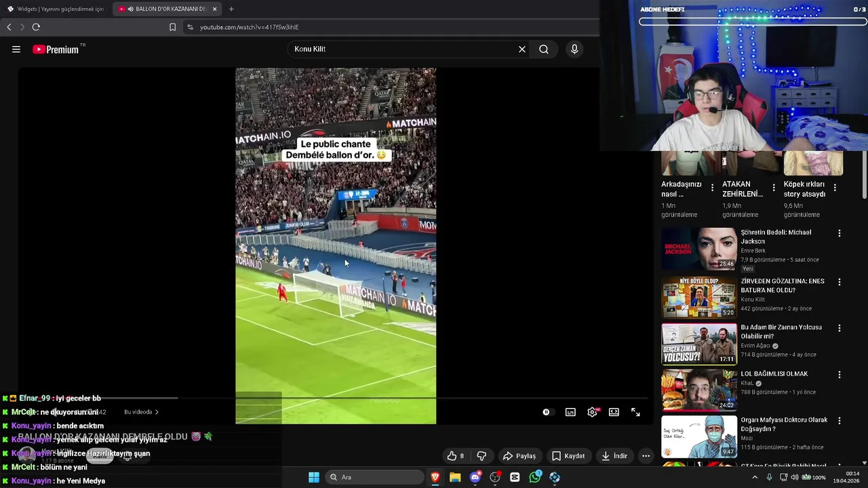The image size is (868, 488).
Task: Like the video with thumbs up
Action: coord(455,456)
